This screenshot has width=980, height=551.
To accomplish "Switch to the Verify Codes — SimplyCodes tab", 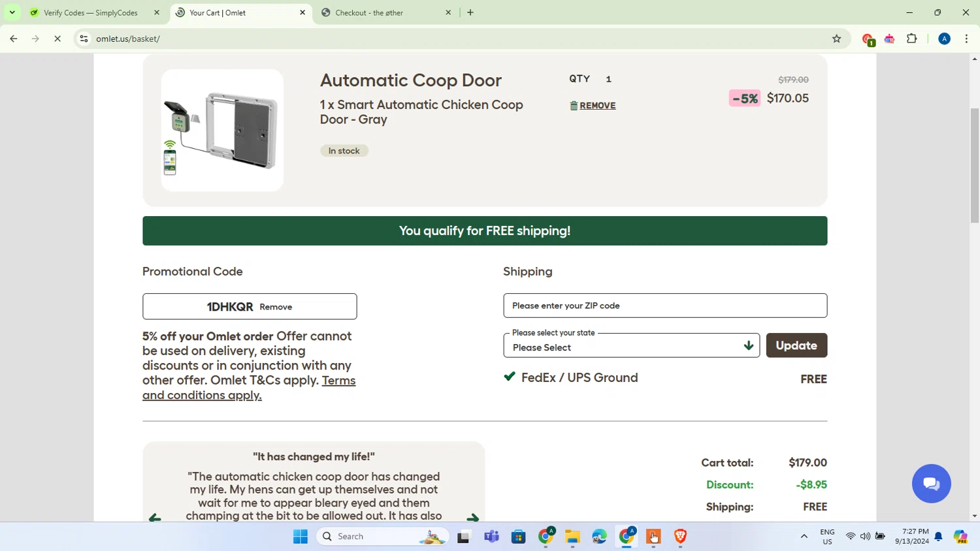I will click(x=91, y=12).
